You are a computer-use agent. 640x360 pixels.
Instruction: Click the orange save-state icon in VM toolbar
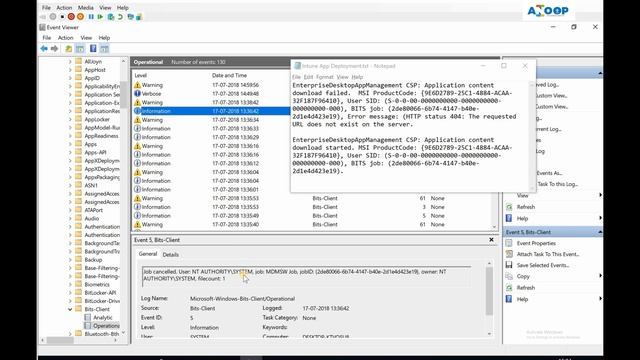pyautogui.click(x=80, y=17)
